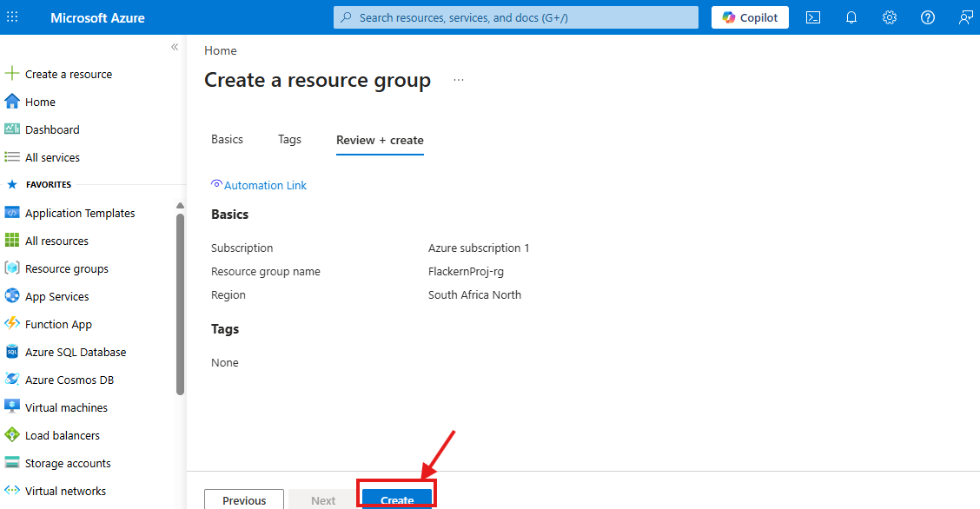Screen dimensions: 980x509
Task: Open the ellipsis menu beside page title
Action: pos(459,80)
